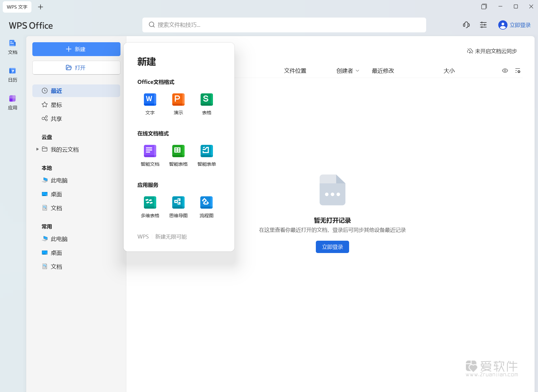Sort by 最近修改 column header
The height and width of the screenshot is (392, 538).
(x=383, y=71)
